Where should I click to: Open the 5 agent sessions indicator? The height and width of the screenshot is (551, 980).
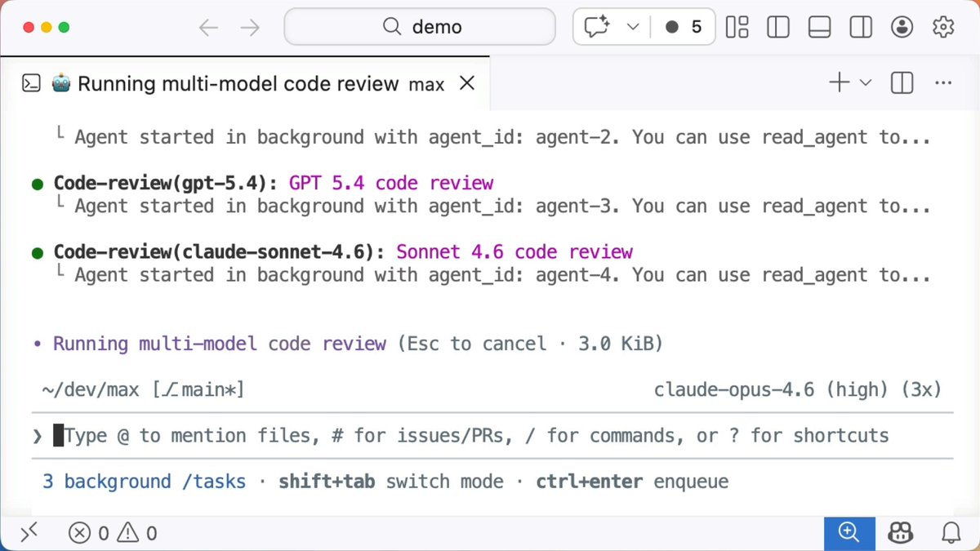click(x=684, y=27)
